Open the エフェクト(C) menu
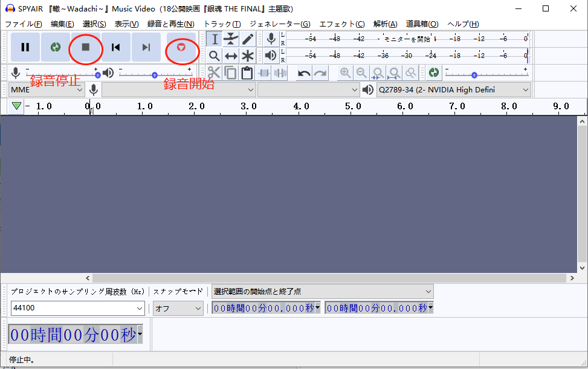Screen dimensions: 588x369 (342, 24)
